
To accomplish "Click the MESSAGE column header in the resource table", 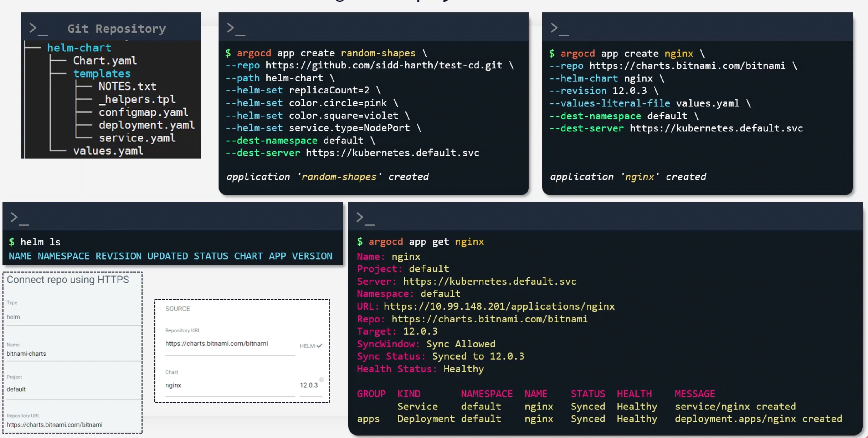I will click(695, 394).
